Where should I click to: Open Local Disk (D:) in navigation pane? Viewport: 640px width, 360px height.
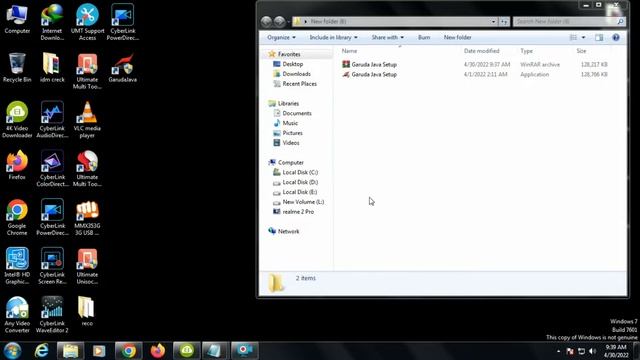pos(300,182)
